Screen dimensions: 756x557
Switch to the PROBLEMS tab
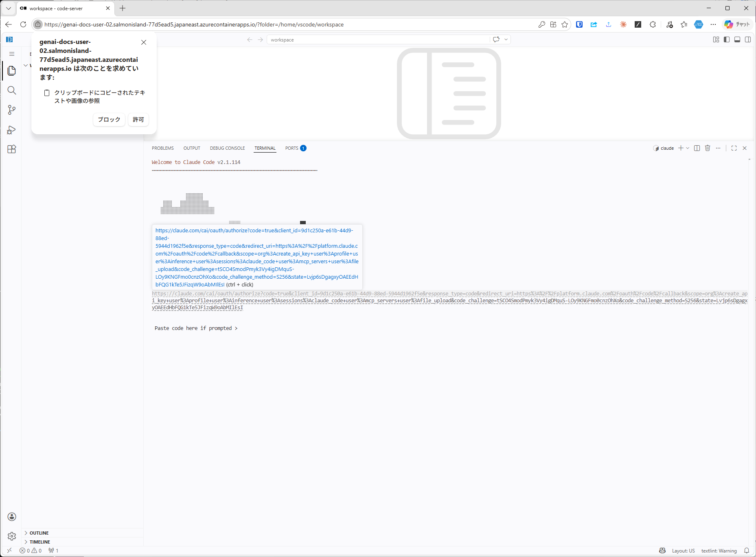pos(162,148)
